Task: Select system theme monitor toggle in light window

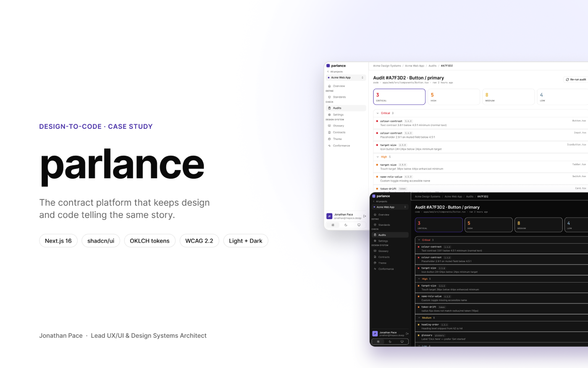Action: click(x=359, y=225)
